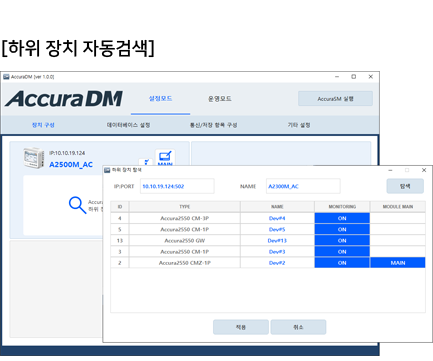The width and height of the screenshot is (433, 361).
Task: Click the partly hidden checkmark icon left of MAIN
Action: click(146, 162)
